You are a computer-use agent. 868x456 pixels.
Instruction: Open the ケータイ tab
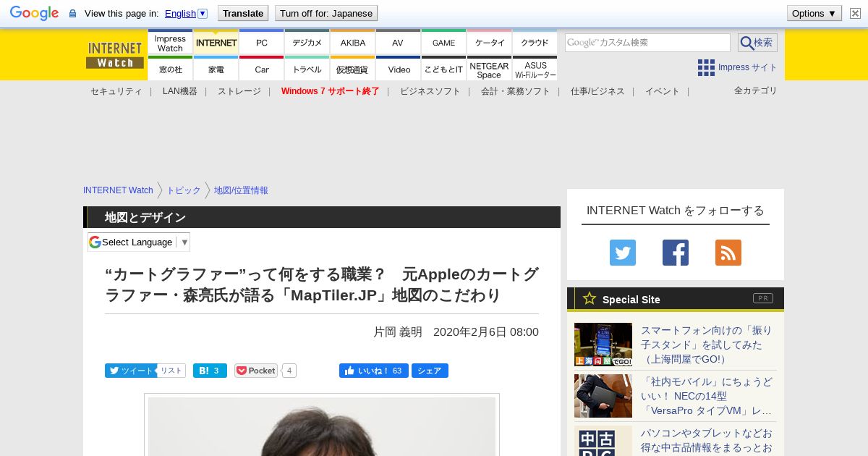(x=490, y=43)
